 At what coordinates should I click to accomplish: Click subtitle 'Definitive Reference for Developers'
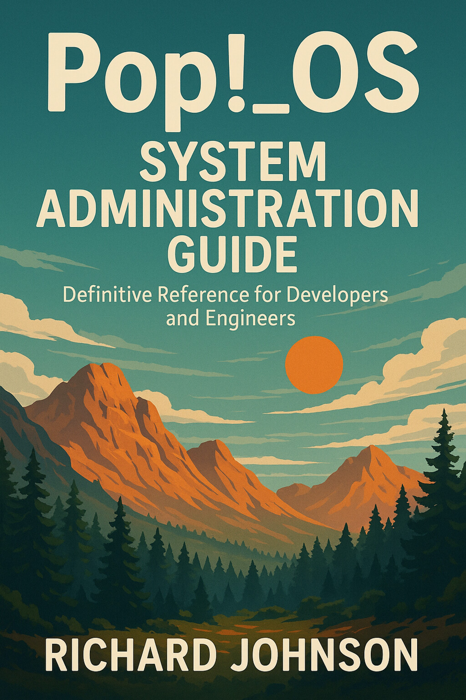coord(225,296)
